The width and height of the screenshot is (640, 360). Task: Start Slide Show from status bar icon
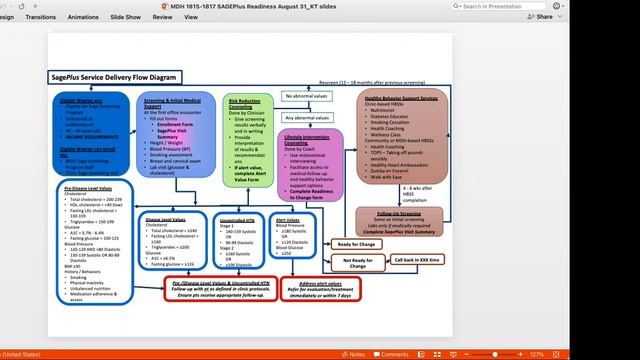coord(453,354)
